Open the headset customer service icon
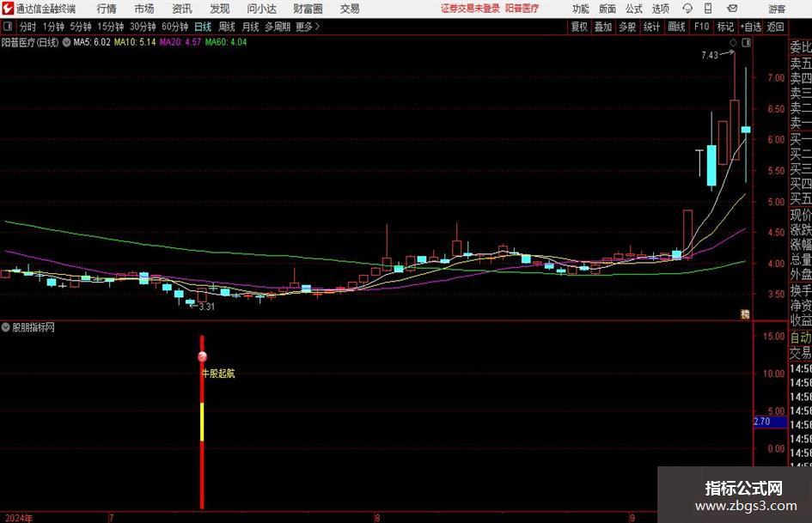Screen dimensions: 812x523 687,9
